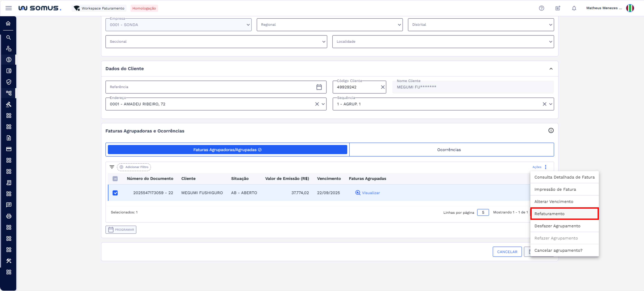Click the Linhas por página input

click(x=483, y=212)
